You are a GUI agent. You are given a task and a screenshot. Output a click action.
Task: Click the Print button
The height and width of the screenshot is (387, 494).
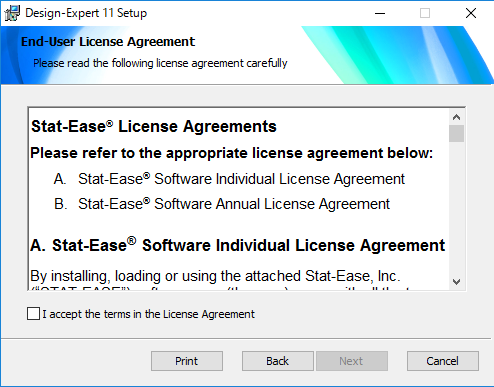pos(187,361)
